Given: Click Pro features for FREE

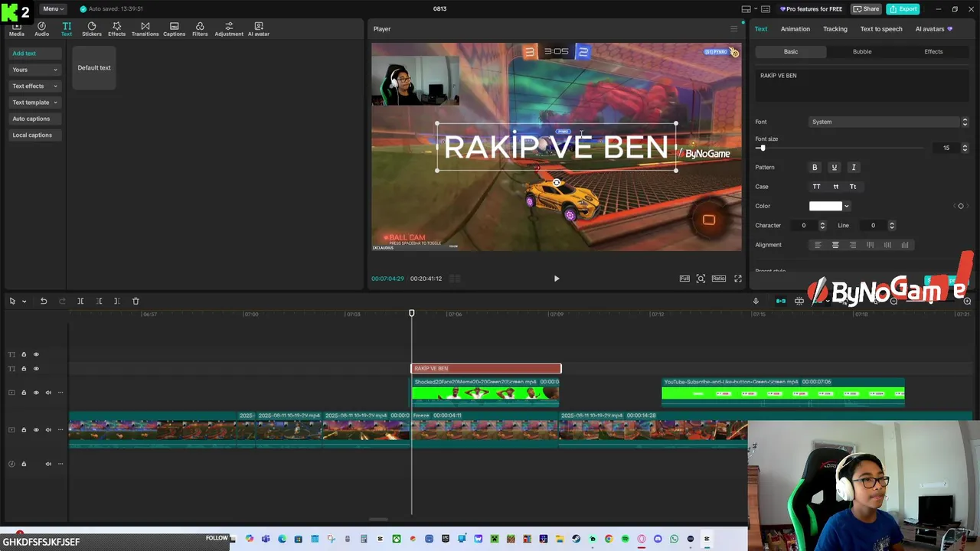Looking at the screenshot, I should 811,9.
